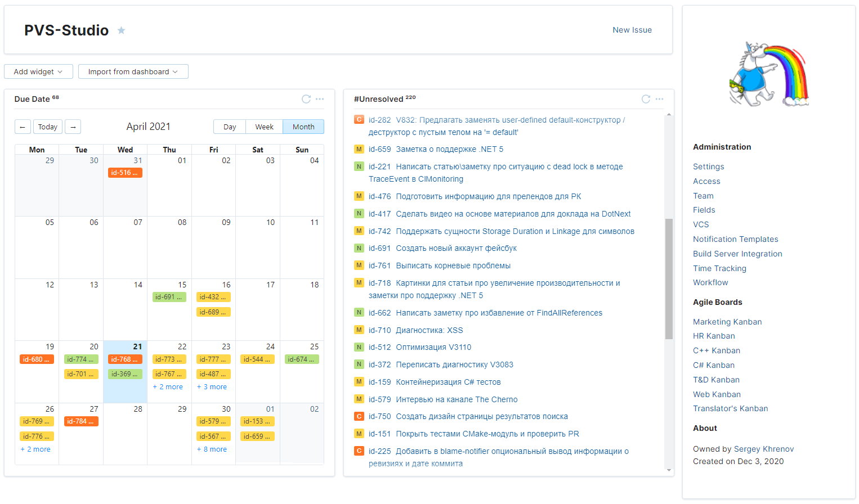Click priority M icon of id-659
Image resolution: width=859 pixels, height=504 pixels.
click(x=359, y=149)
